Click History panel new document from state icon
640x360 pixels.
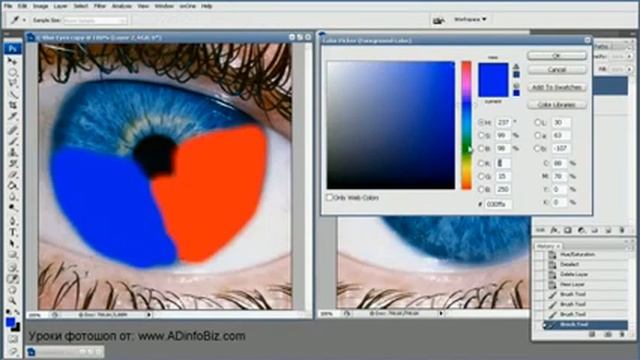click(592, 334)
